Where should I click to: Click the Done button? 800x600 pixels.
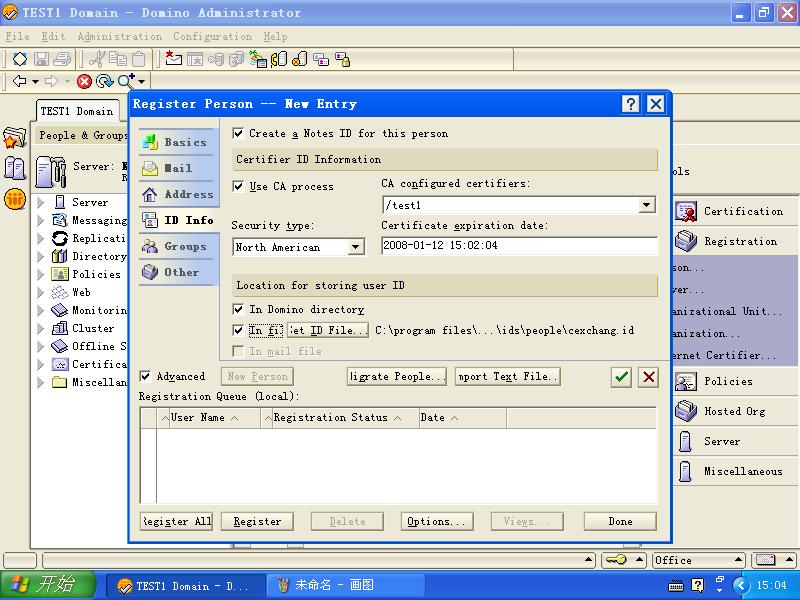click(620, 521)
